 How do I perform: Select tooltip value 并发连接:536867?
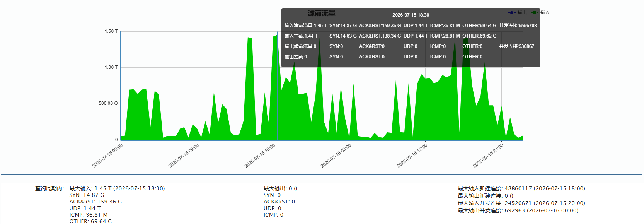516,46
